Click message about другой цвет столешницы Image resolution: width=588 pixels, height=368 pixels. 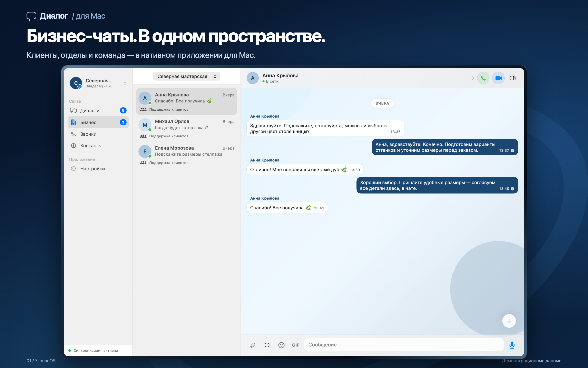[x=325, y=129]
